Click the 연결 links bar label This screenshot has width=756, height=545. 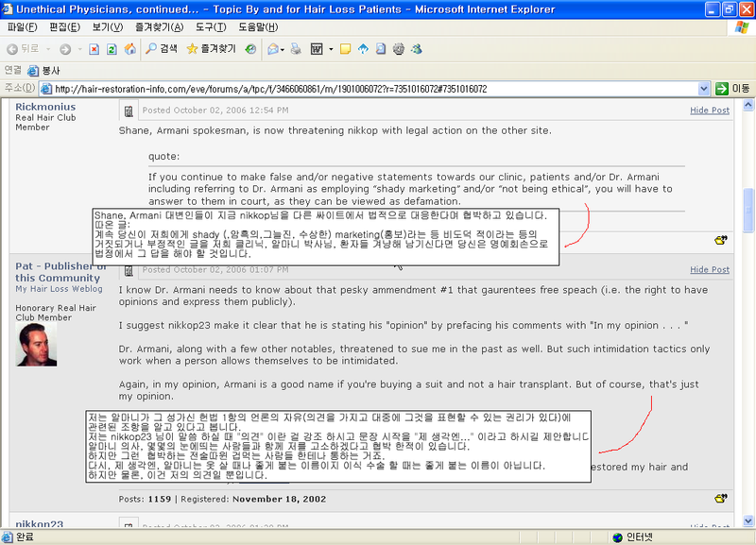(12, 70)
